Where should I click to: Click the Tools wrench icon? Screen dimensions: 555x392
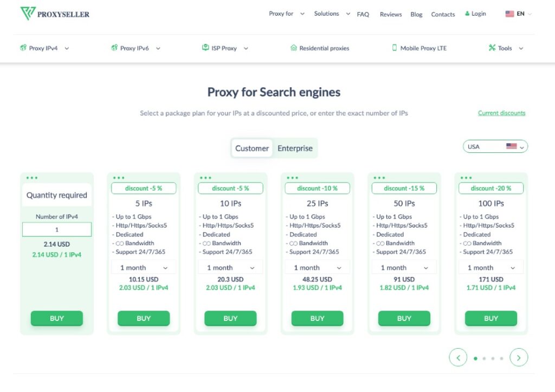coord(492,48)
